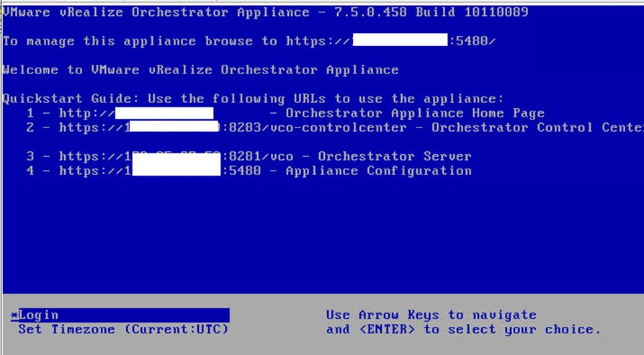Open the vco-controlcenter URL on port 8283
This screenshot has height=355, width=644.
tap(233, 127)
